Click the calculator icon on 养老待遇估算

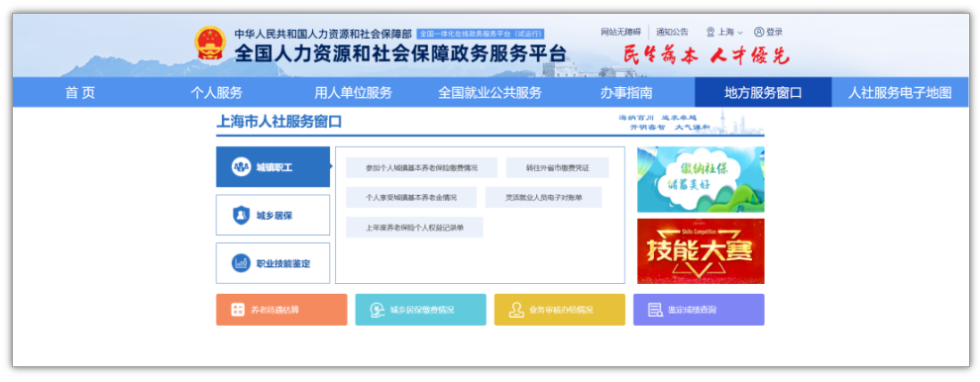(x=238, y=310)
